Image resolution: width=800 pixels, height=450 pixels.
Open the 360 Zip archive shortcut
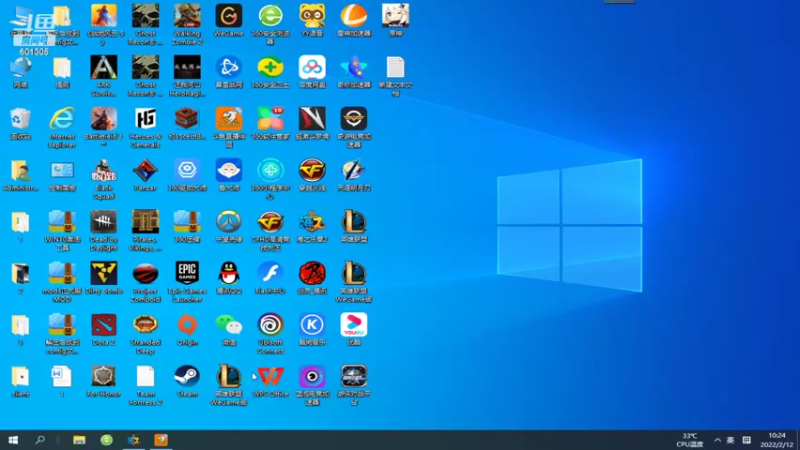click(x=187, y=227)
